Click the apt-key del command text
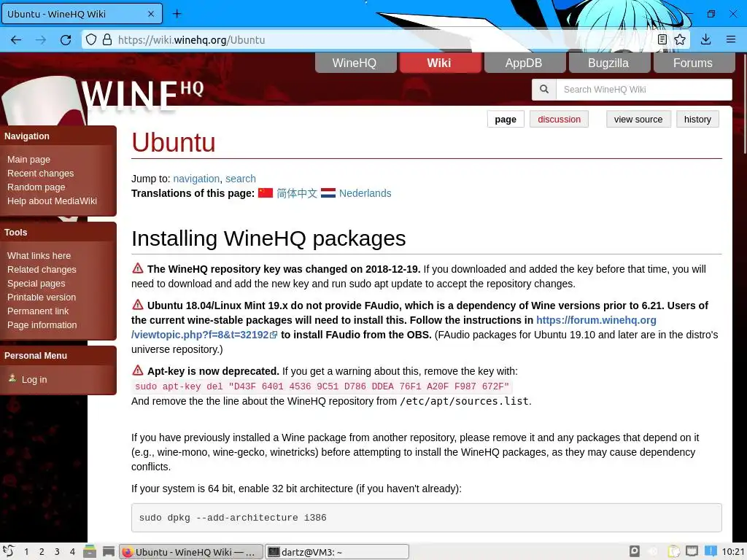747x560 pixels. pos(322,386)
